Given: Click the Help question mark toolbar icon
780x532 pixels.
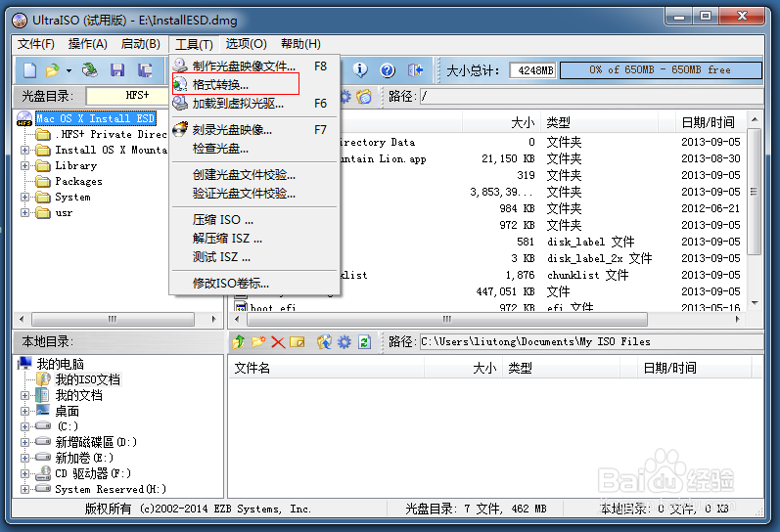Looking at the screenshot, I should 388,70.
